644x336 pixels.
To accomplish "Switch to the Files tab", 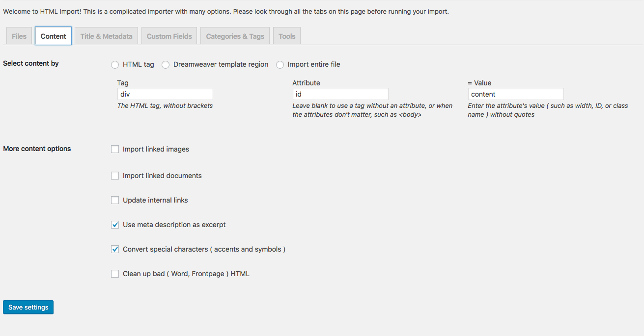I will pyautogui.click(x=19, y=36).
